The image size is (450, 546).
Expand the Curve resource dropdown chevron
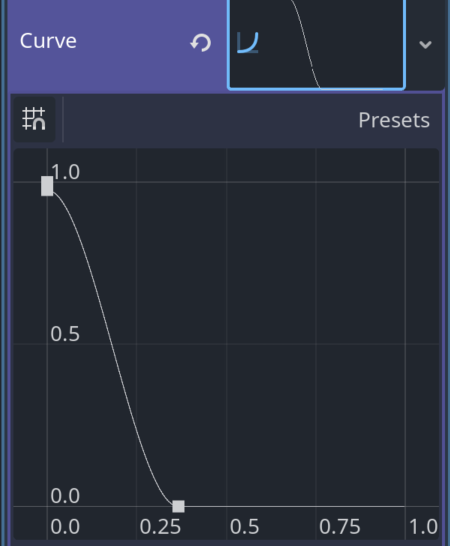coord(425,45)
